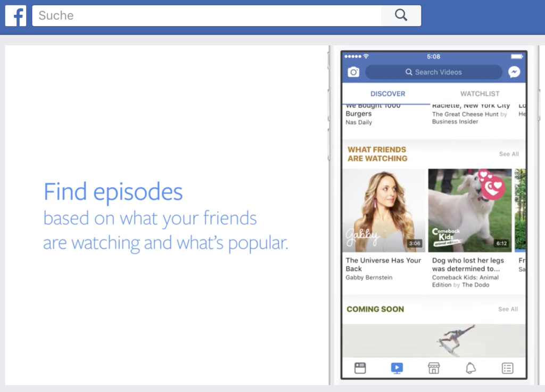Tap the menu list icon in bottom bar
Image resolution: width=545 pixels, height=392 pixels.
tap(507, 368)
